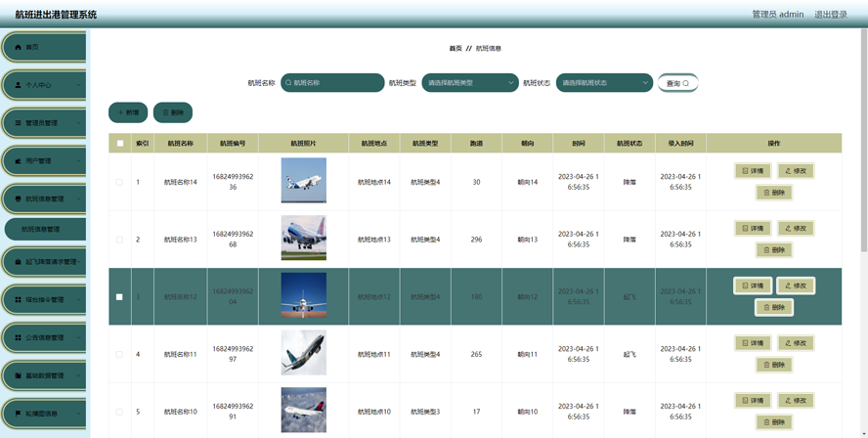Click the person icon beside 个人中心
This screenshot has height=438, width=868.
click(18, 85)
